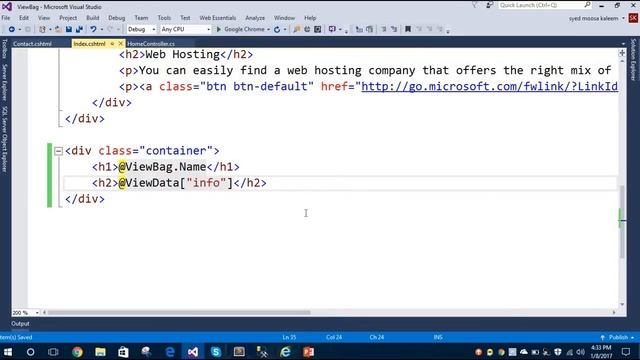
Task: Open the Server Explorer side panel
Action: pyautogui.click(x=4, y=82)
